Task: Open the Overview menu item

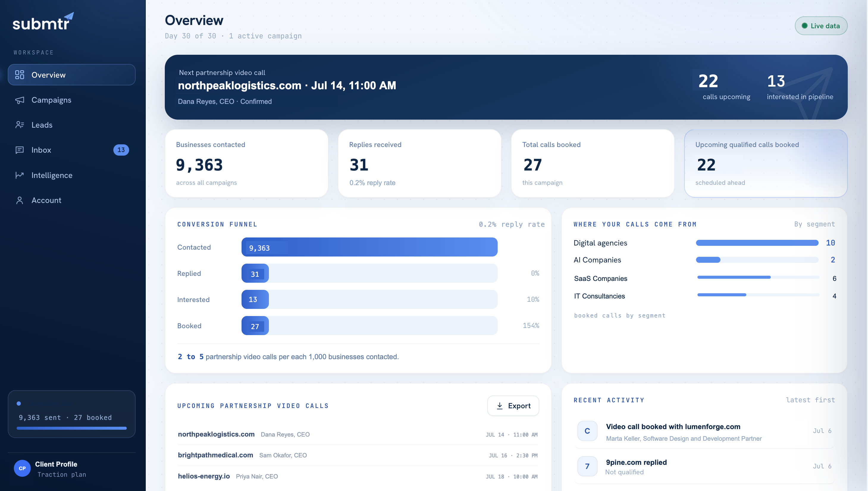Action: (71, 75)
